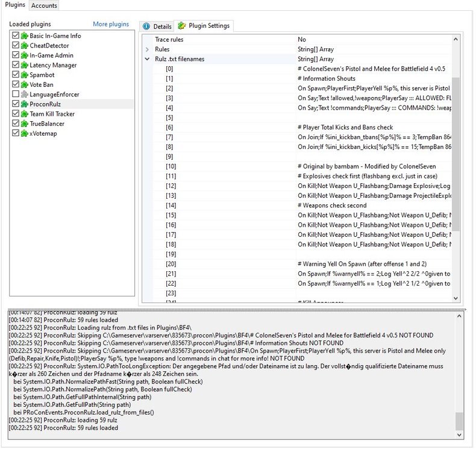Click the plugin icon next to Spambot
The image size is (476, 452).
pos(25,75)
